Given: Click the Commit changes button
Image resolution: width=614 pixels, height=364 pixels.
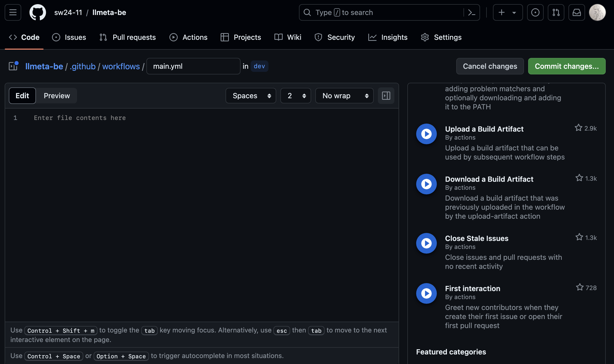Looking at the screenshot, I should (566, 66).
